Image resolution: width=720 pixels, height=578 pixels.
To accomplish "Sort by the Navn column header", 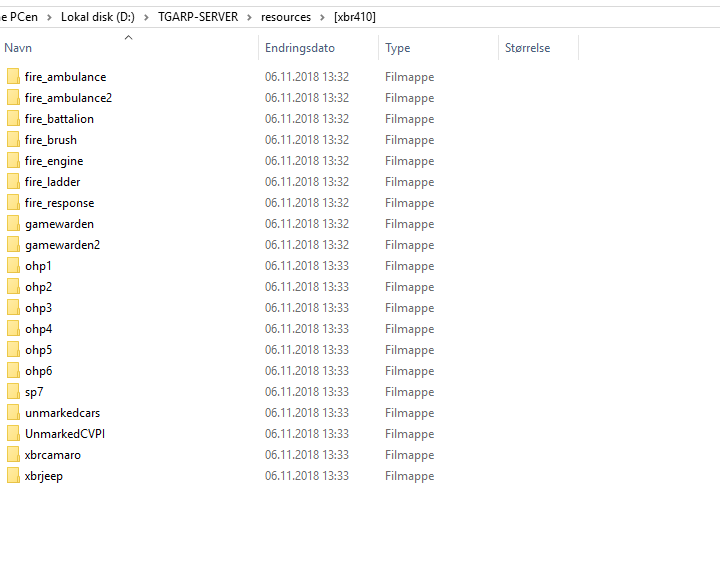I will coord(18,48).
